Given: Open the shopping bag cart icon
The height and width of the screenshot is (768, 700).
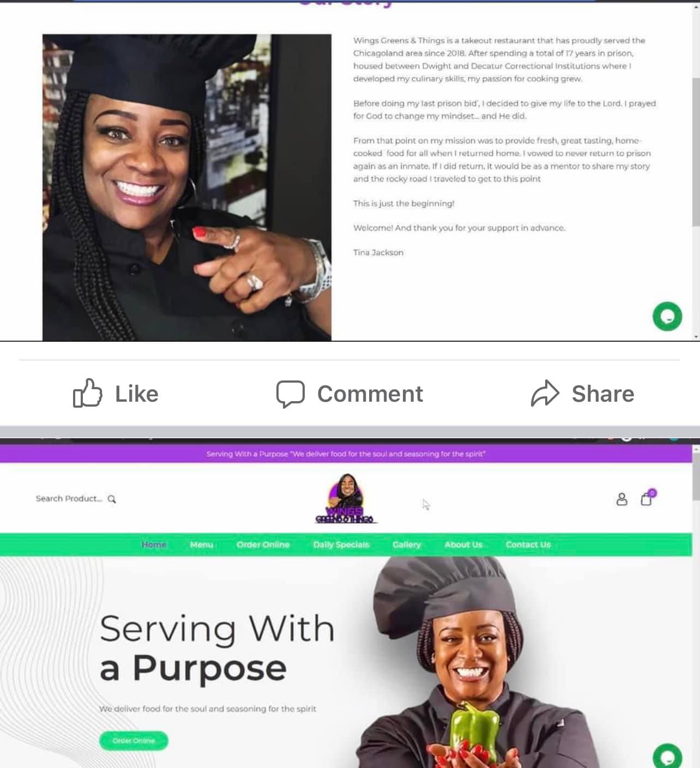Looking at the screenshot, I should (648, 497).
